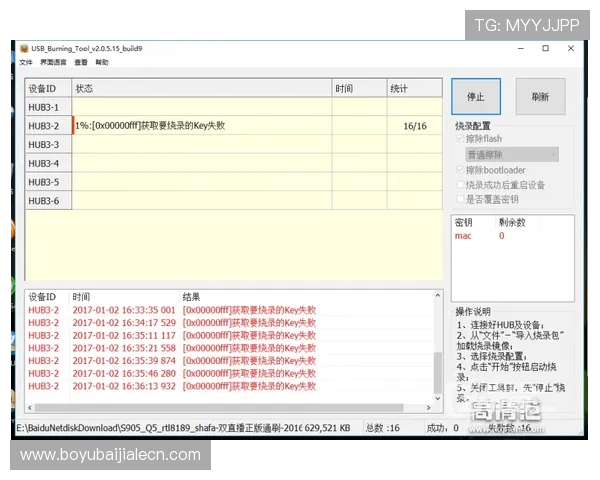
Task: Open the 帮助 menu
Action: 102,62
